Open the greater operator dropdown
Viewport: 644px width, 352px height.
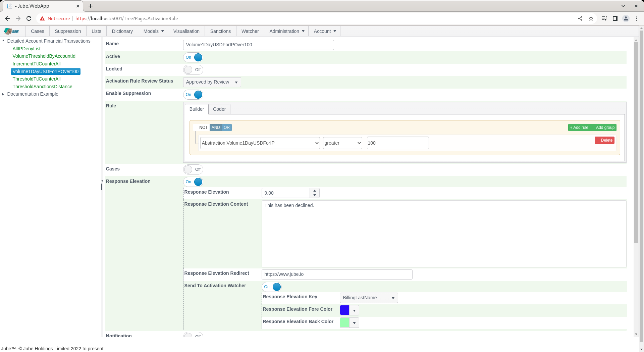[x=342, y=143]
